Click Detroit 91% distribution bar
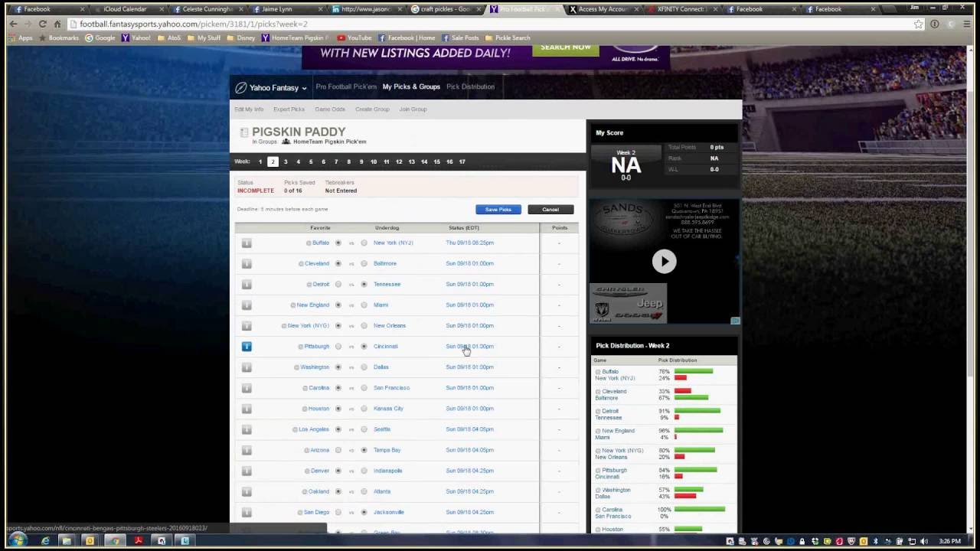This screenshot has height=551, width=980. click(697, 411)
